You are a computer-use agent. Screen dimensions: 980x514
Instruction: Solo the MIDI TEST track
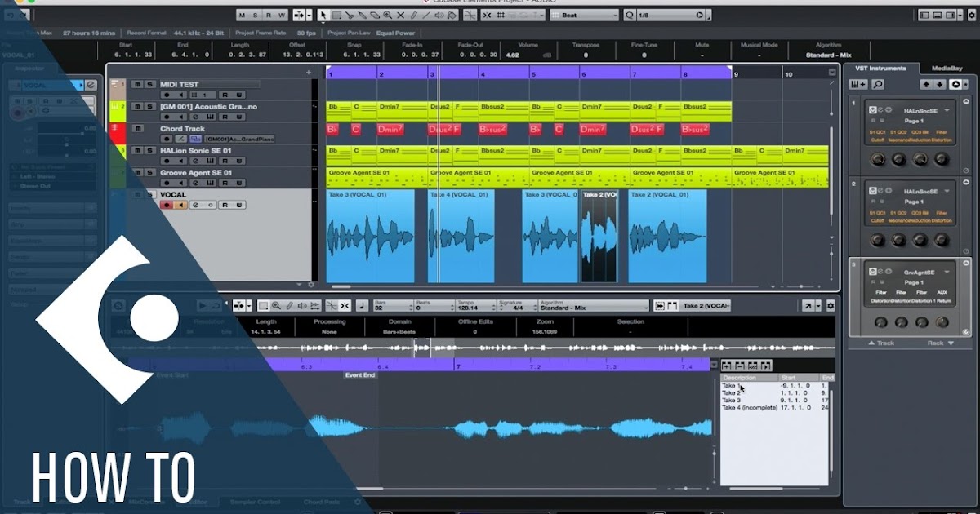click(x=149, y=84)
